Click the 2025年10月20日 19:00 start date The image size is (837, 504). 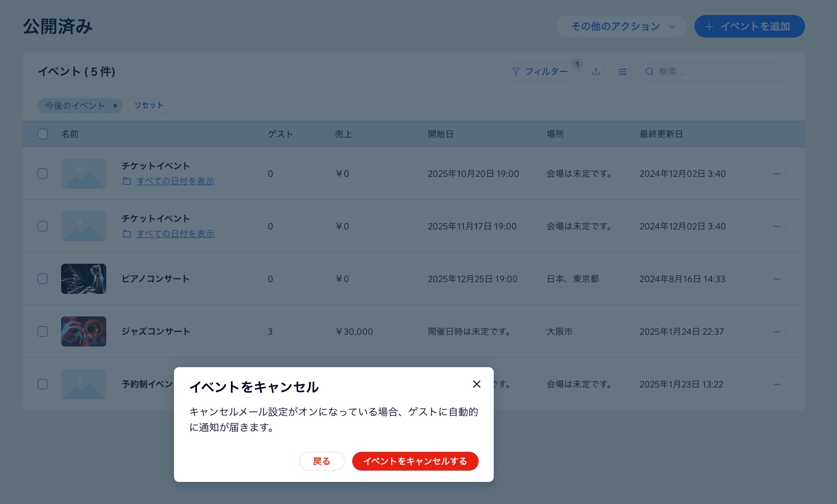[473, 173]
